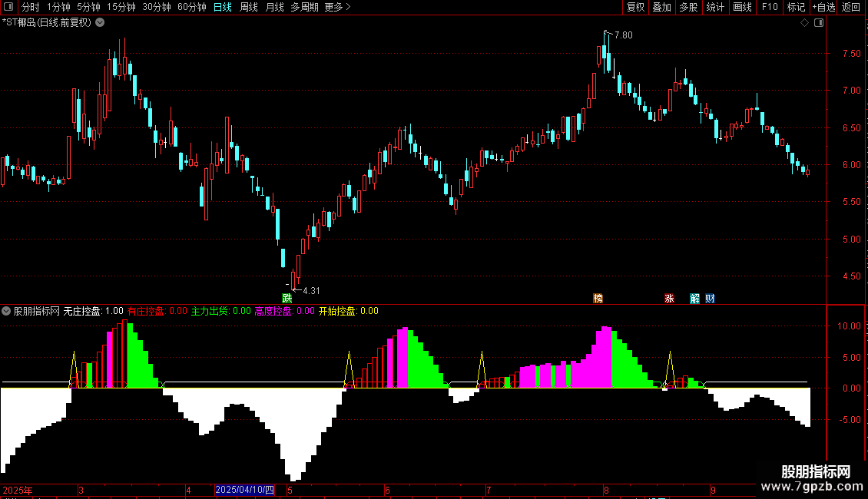Switch to 月线 monthly chart
This screenshot has height=499, width=868.
pyautogui.click(x=274, y=7)
